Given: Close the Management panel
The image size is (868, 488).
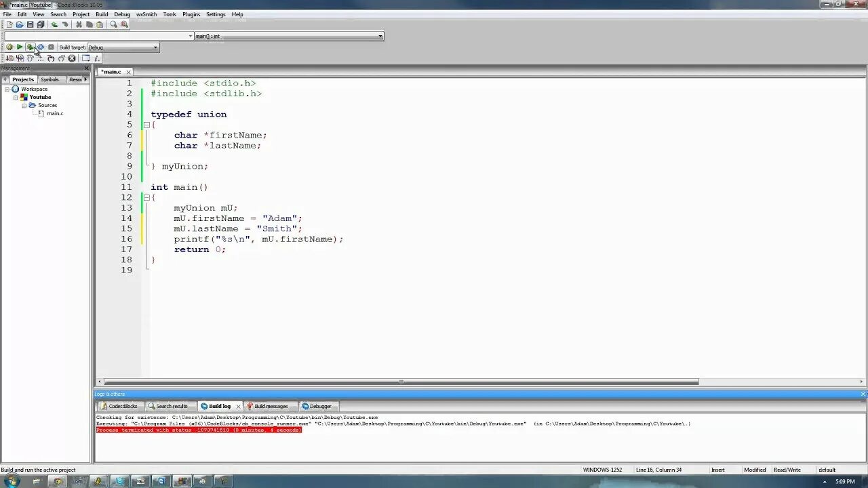Looking at the screenshot, I should click(86, 68).
